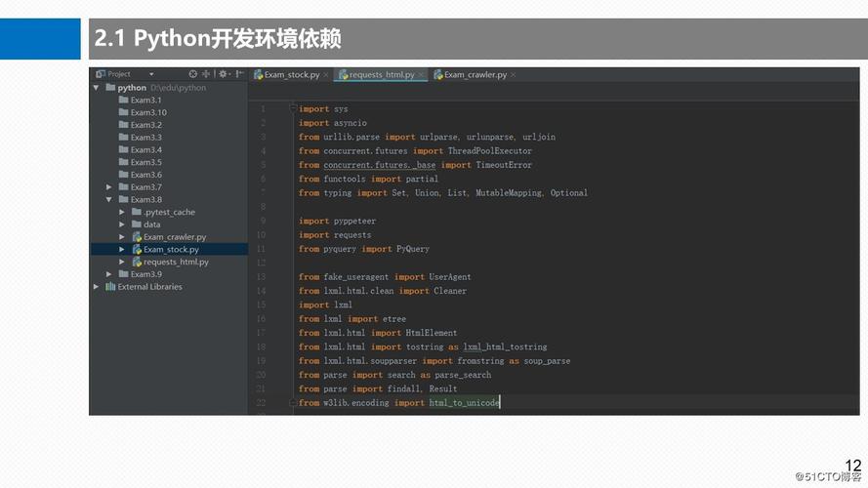The image size is (868, 488).
Task: Click the Exam3.5 folder icon
Action: (123, 162)
